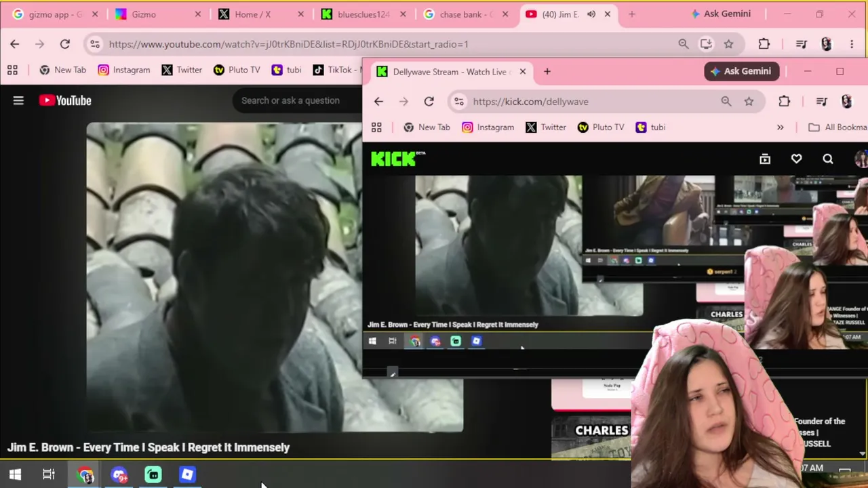Open zoom magnifier in YouTube window address bar
This screenshot has height=488, width=868.
pyautogui.click(x=684, y=44)
